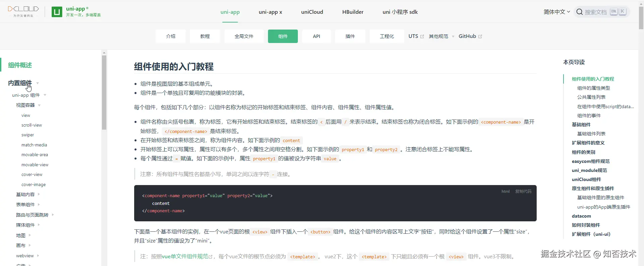Click the sidebar vertical scrollbar thumb
Viewport: 644px width, 266px height.
coord(104,92)
